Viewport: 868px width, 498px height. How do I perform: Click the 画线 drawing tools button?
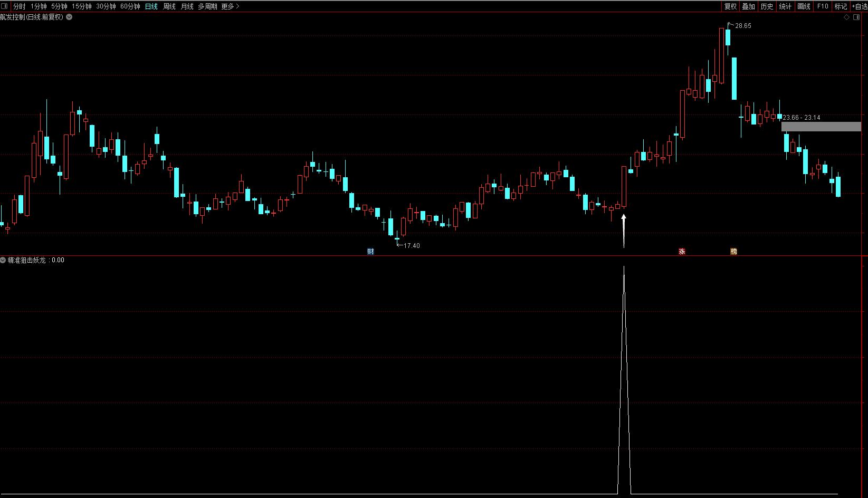[804, 6]
